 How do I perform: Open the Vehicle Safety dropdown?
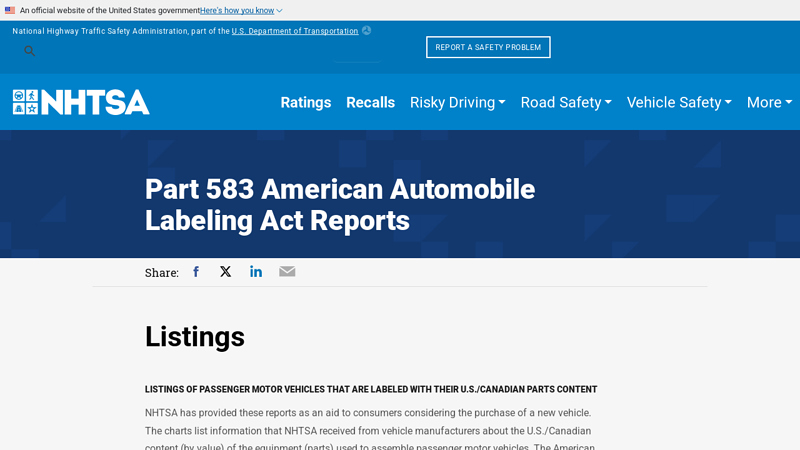point(679,103)
